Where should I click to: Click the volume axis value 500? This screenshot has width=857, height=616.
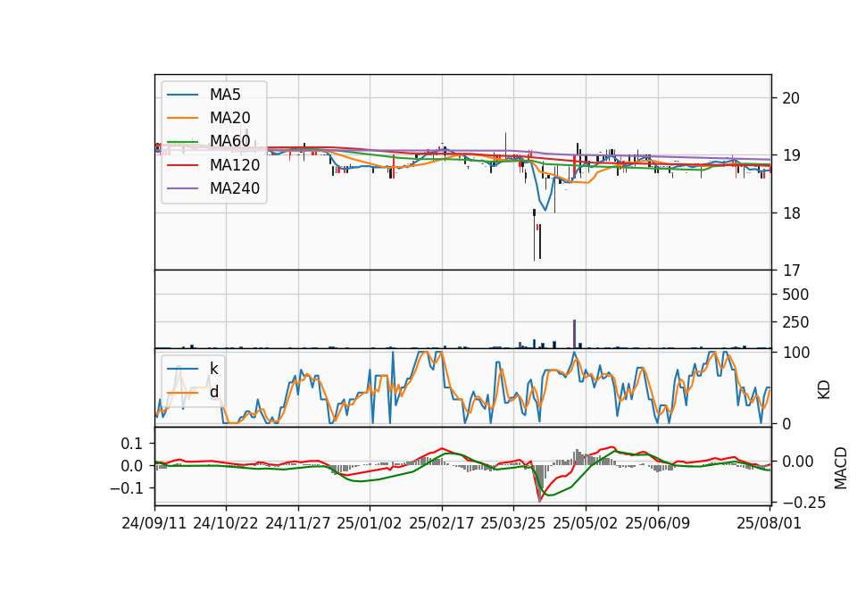[x=795, y=295]
